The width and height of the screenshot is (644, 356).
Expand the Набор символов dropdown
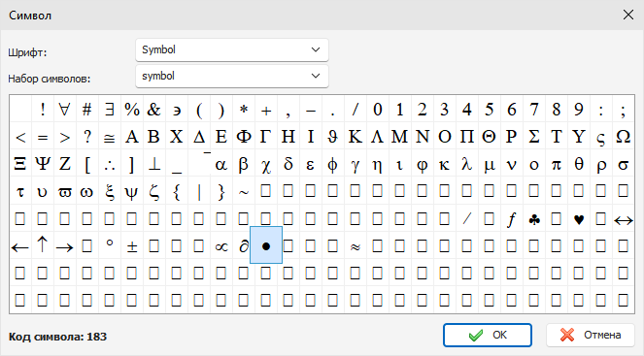click(x=231, y=76)
